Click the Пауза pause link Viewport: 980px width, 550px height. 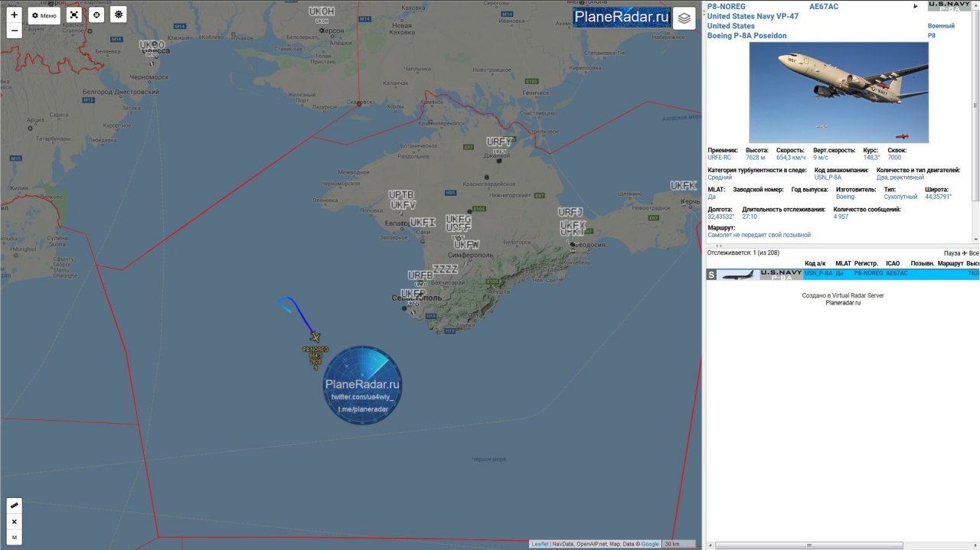(x=952, y=253)
